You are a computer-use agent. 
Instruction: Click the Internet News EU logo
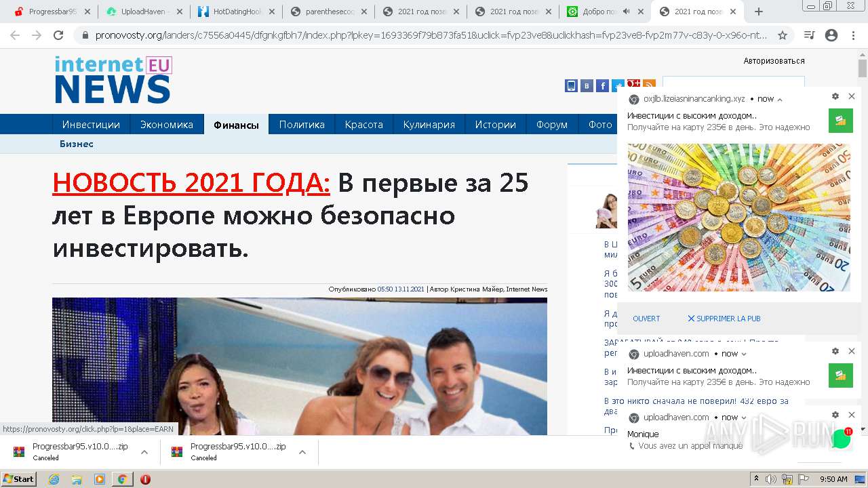coord(113,79)
